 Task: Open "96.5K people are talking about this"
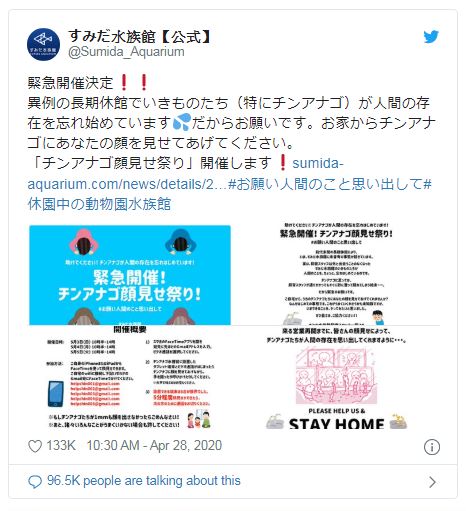pyautogui.click(x=144, y=481)
